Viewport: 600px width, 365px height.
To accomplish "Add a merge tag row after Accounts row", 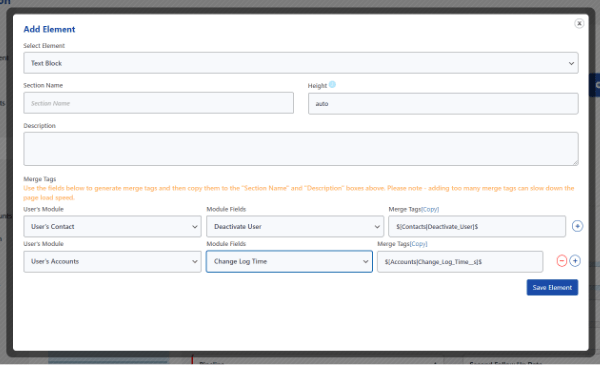I will click(575, 261).
